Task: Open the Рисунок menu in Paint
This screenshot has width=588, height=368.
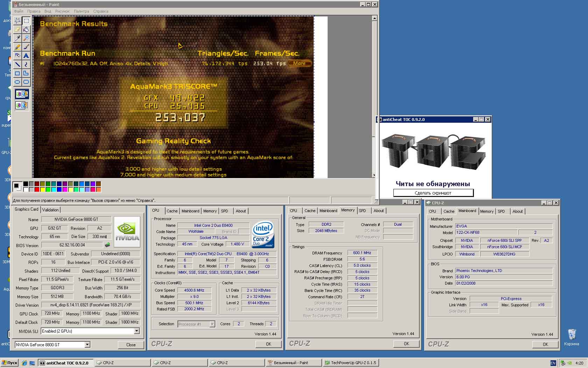Action: pyautogui.click(x=62, y=11)
